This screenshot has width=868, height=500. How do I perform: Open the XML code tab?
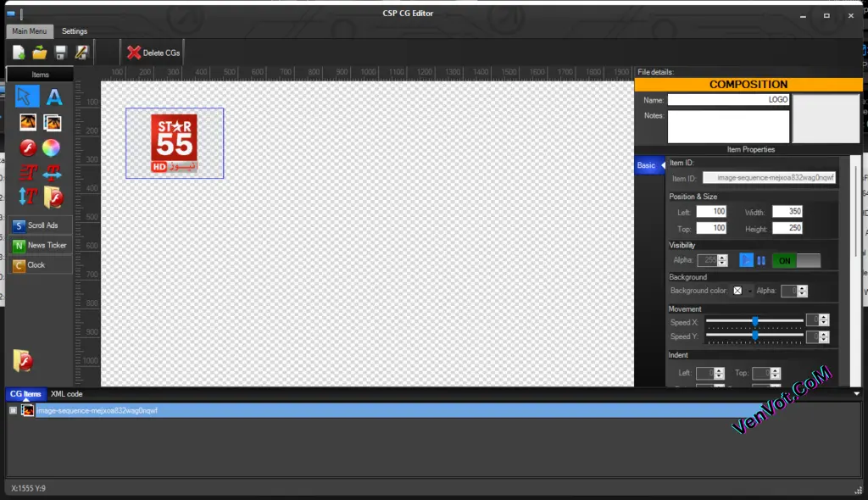[65, 393]
